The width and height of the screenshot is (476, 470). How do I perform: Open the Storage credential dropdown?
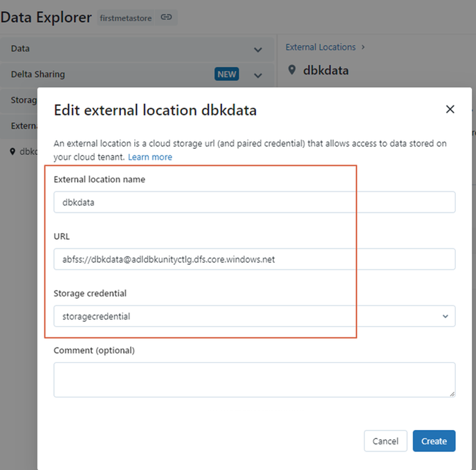click(x=255, y=316)
